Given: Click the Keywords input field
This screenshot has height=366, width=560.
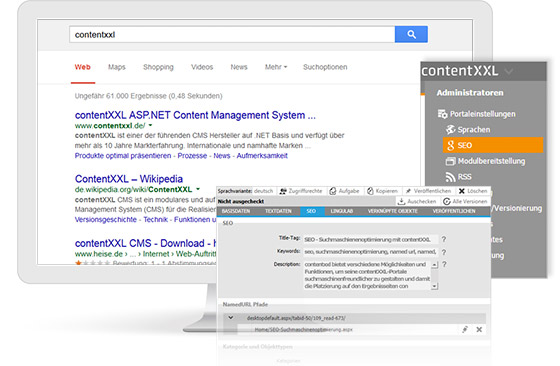Looking at the screenshot, I should point(370,252).
